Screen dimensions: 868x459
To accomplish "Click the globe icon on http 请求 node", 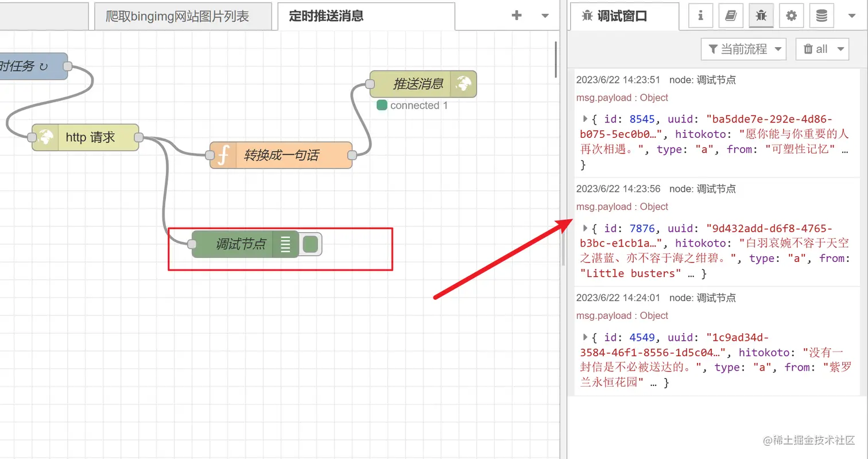I will [x=45, y=137].
